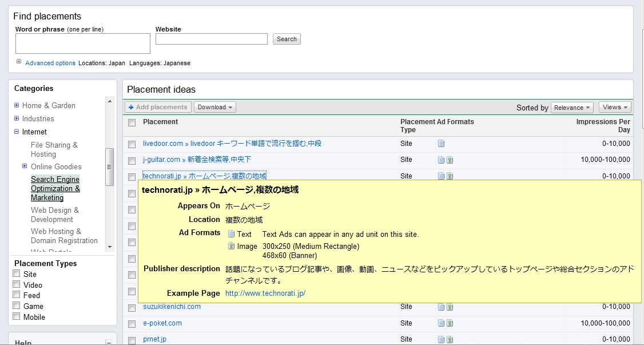
Task: Check the box for the j-guitar.com placement
Action: click(x=132, y=161)
